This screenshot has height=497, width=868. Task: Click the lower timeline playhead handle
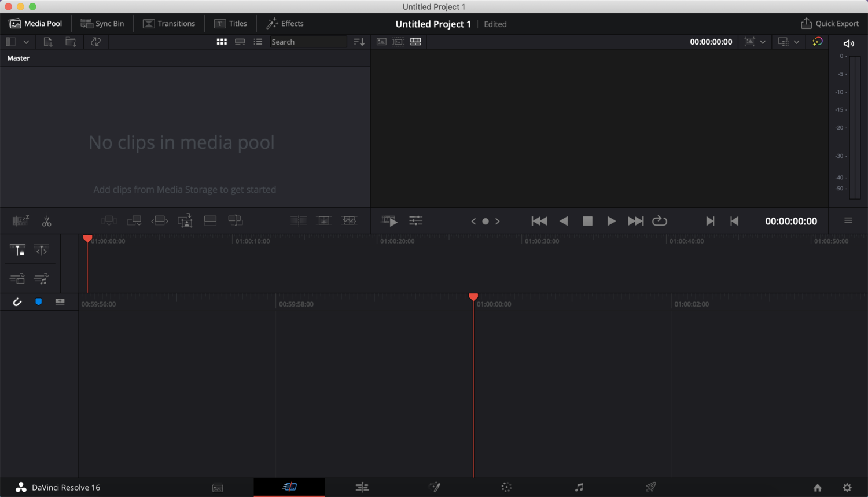pos(473,297)
